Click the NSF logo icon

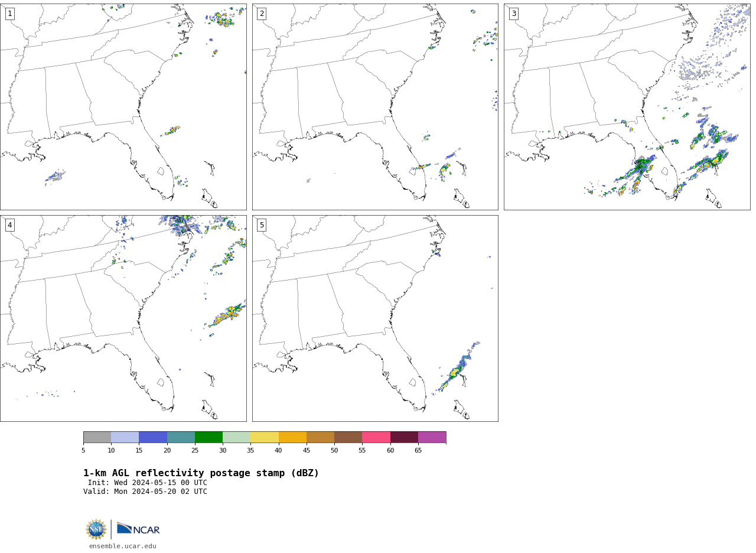(96, 529)
